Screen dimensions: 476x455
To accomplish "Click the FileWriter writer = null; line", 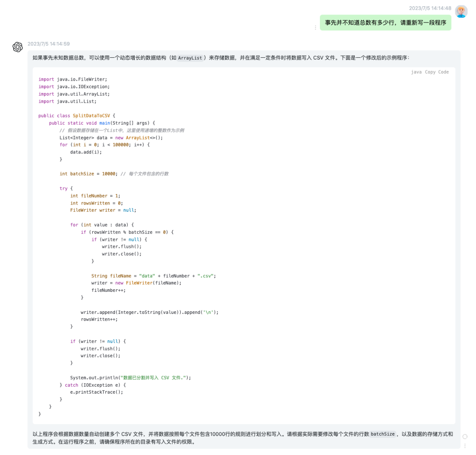I will pyautogui.click(x=103, y=210).
